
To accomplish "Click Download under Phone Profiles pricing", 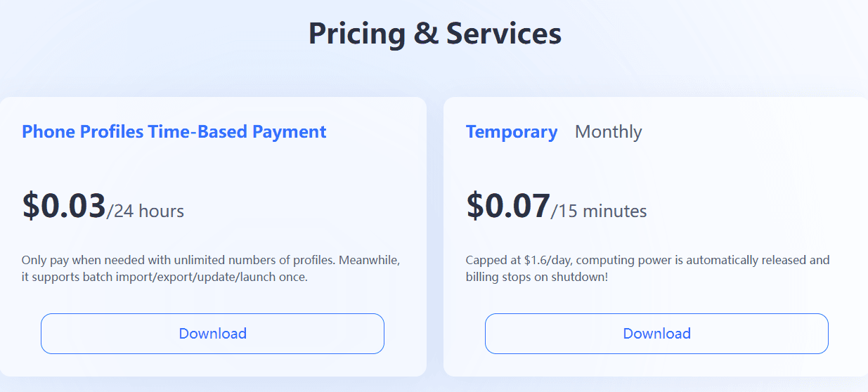I will [x=212, y=334].
